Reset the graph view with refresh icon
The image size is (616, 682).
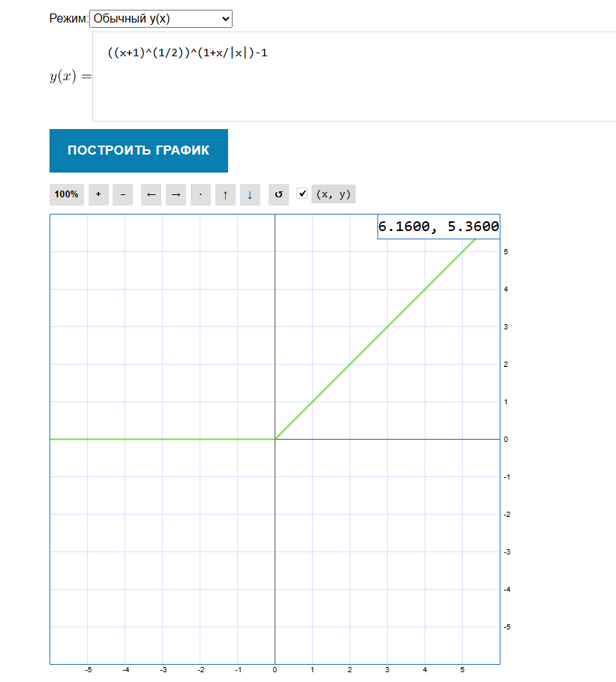click(278, 194)
